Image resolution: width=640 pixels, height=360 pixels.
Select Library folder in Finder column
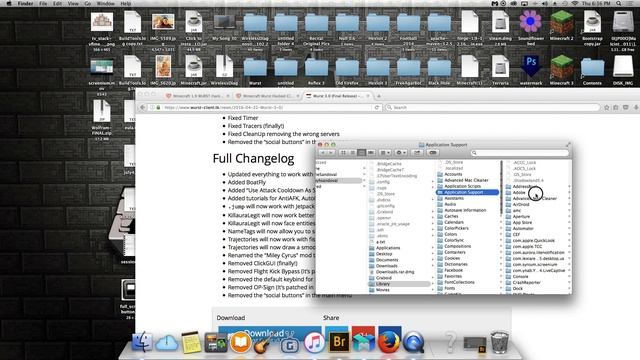[x=399, y=284]
